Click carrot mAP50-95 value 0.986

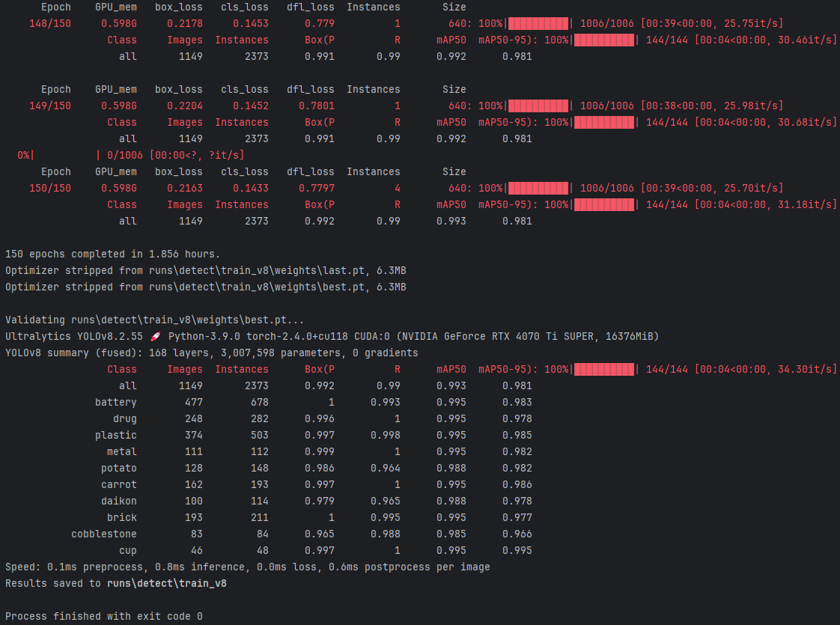tap(517, 485)
